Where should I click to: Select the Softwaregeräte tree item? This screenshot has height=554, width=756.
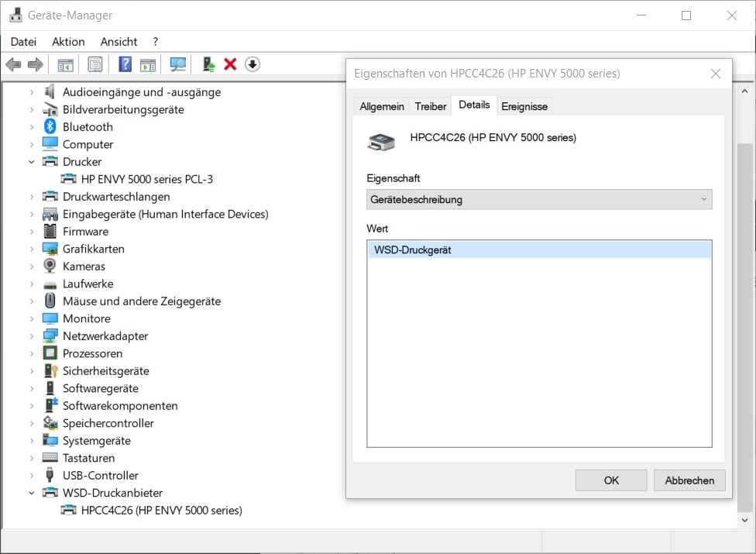coord(100,388)
